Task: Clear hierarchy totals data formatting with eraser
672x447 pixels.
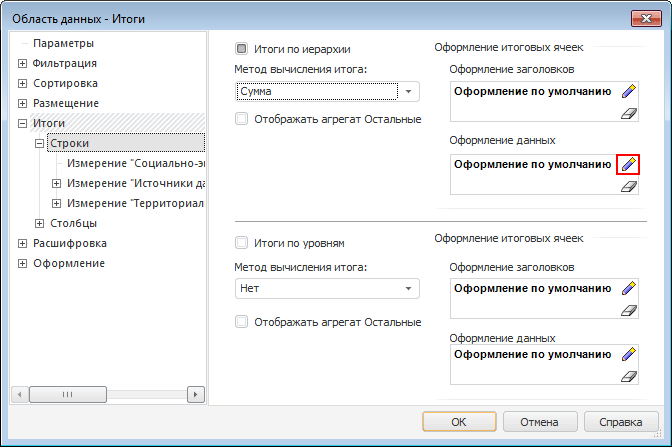Action: [628, 186]
